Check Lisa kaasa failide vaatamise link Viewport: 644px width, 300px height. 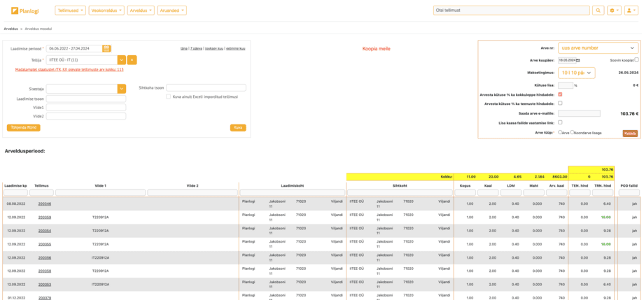[560, 122]
